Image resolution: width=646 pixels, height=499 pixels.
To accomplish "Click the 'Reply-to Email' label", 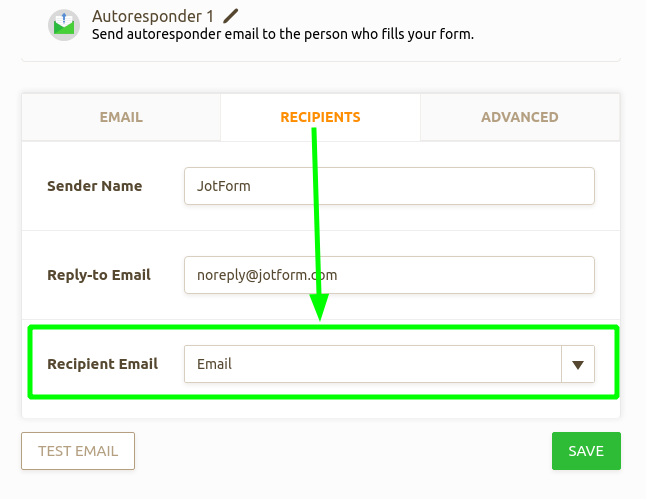I will click(x=99, y=274).
